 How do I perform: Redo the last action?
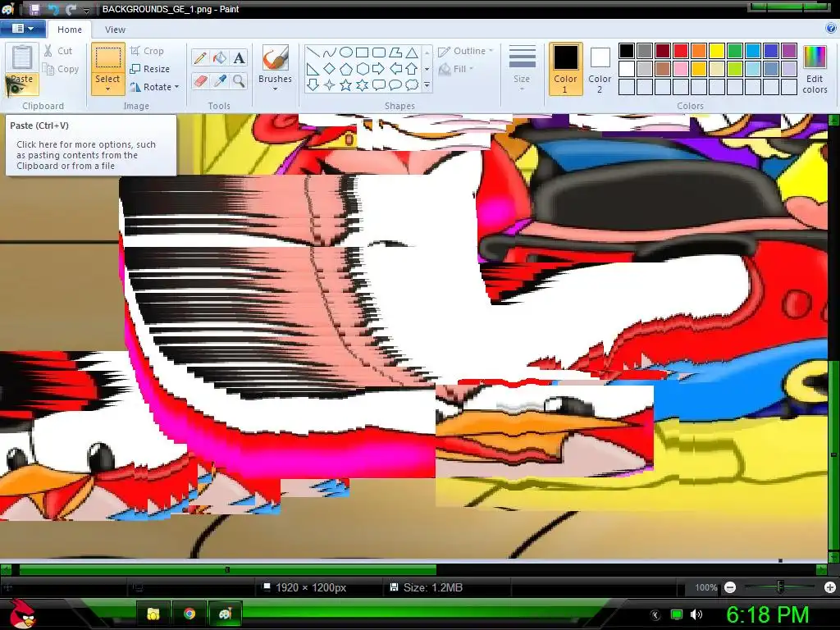tap(71, 9)
